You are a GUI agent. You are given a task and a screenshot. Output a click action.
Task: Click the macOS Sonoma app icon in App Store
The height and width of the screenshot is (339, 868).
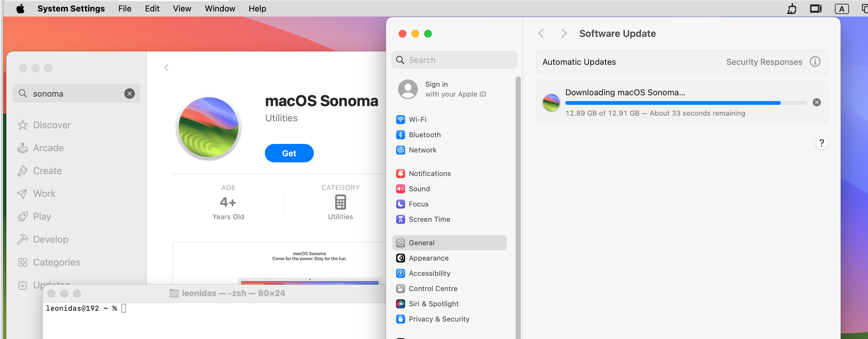(x=209, y=127)
